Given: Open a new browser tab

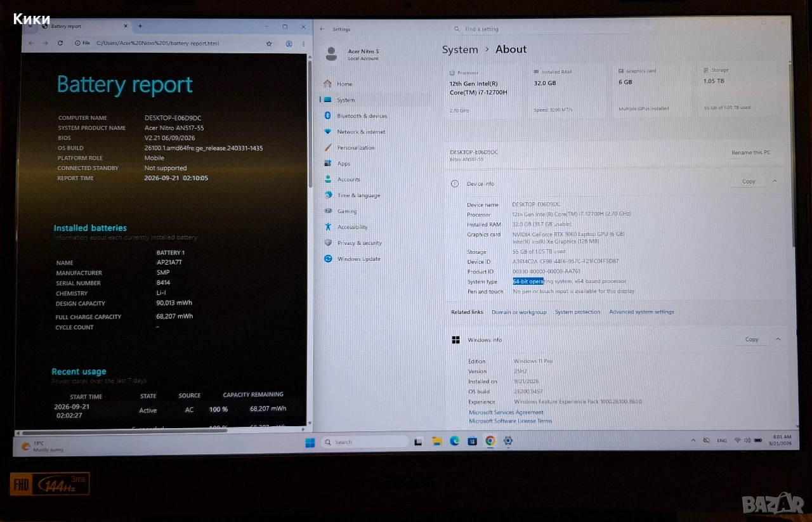Looking at the screenshot, I should pyautogui.click(x=140, y=26).
